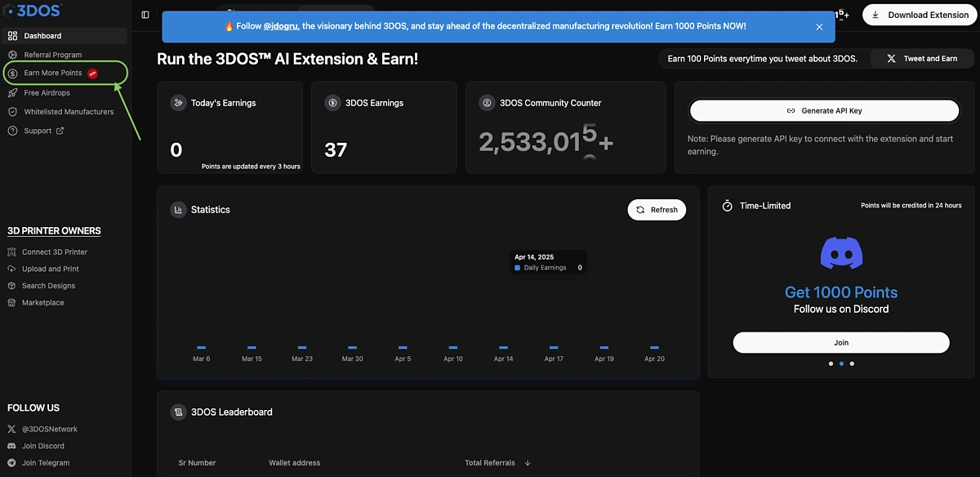
Task: Click the large Discord logo
Action: click(841, 253)
